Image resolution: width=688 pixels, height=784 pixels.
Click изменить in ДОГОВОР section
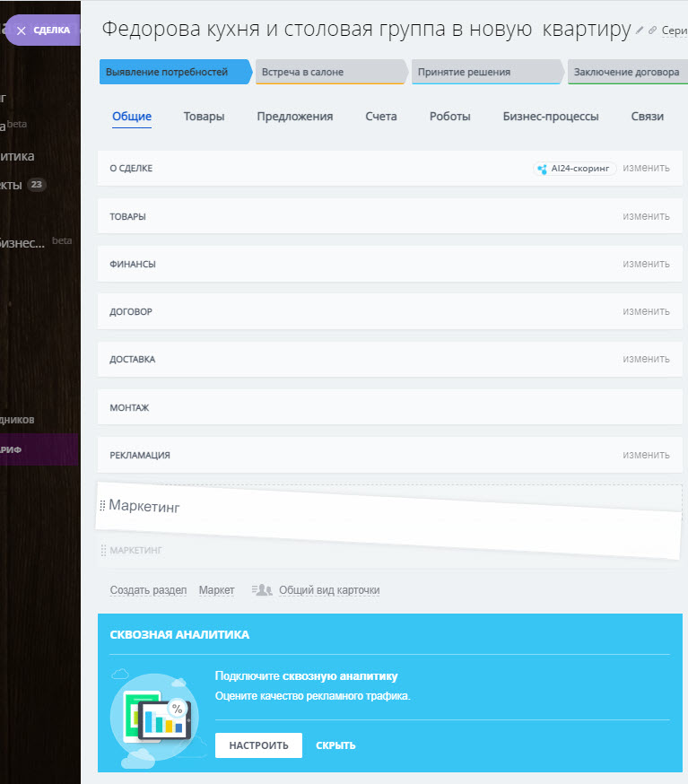pos(646,311)
